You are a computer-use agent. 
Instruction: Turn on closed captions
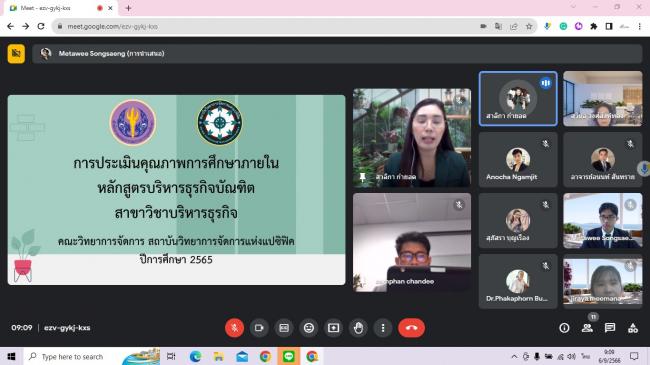(284, 328)
